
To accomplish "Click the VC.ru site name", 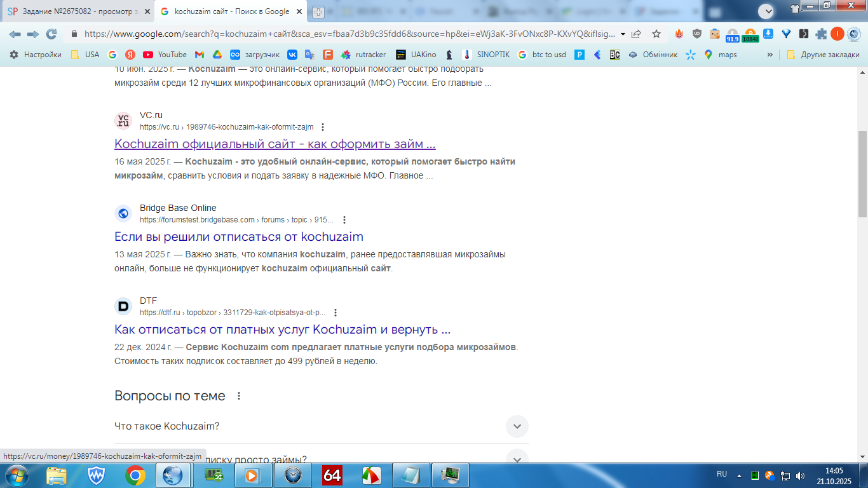I will 151,115.
